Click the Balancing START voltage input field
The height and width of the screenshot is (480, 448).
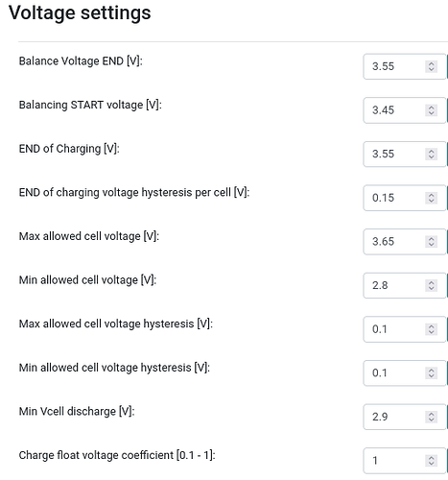405,110
